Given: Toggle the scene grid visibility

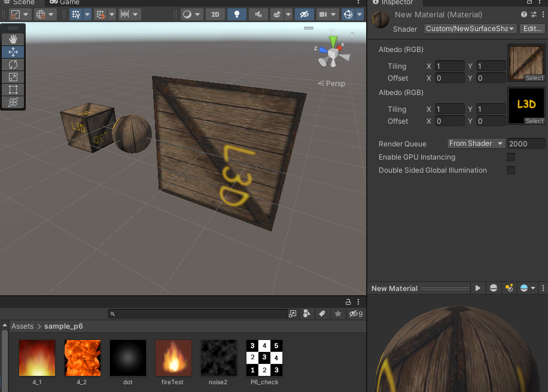Looking at the screenshot, I should (x=76, y=14).
